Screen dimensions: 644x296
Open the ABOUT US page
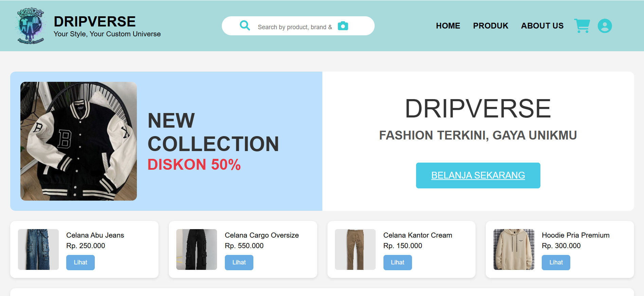coord(542,26)
